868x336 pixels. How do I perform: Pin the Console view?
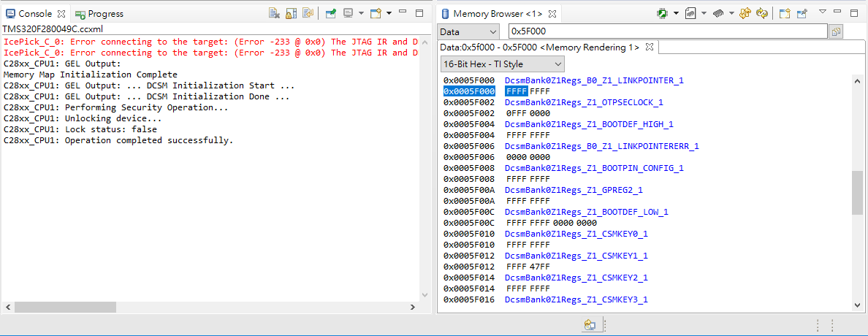point(331,13)
